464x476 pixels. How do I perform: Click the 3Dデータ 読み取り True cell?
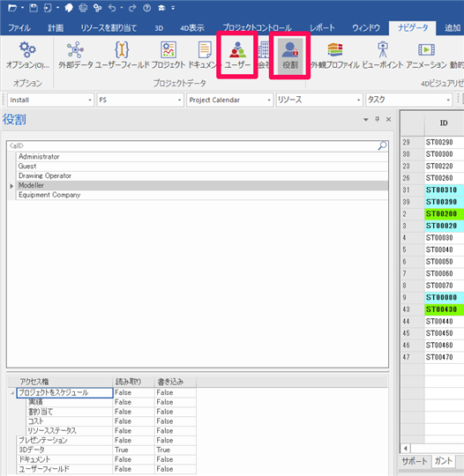pos(134,450)
